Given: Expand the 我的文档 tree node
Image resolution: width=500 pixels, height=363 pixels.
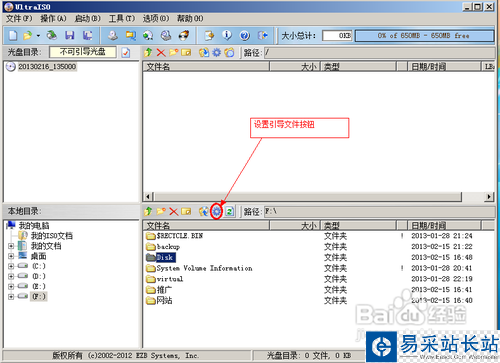Looking at the screenshot, I should 11,246.
